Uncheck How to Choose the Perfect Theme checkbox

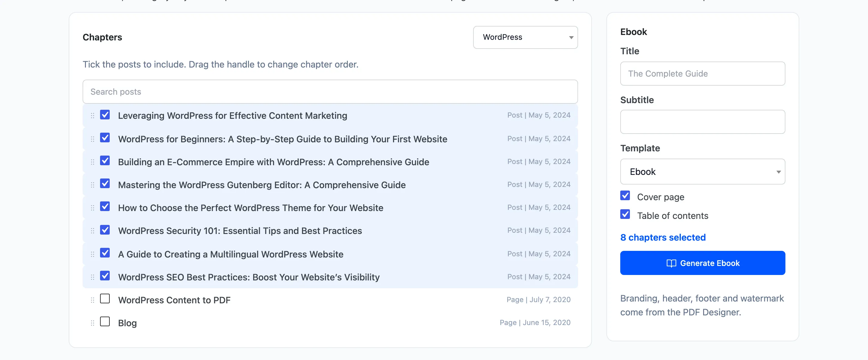coord(105,206)
